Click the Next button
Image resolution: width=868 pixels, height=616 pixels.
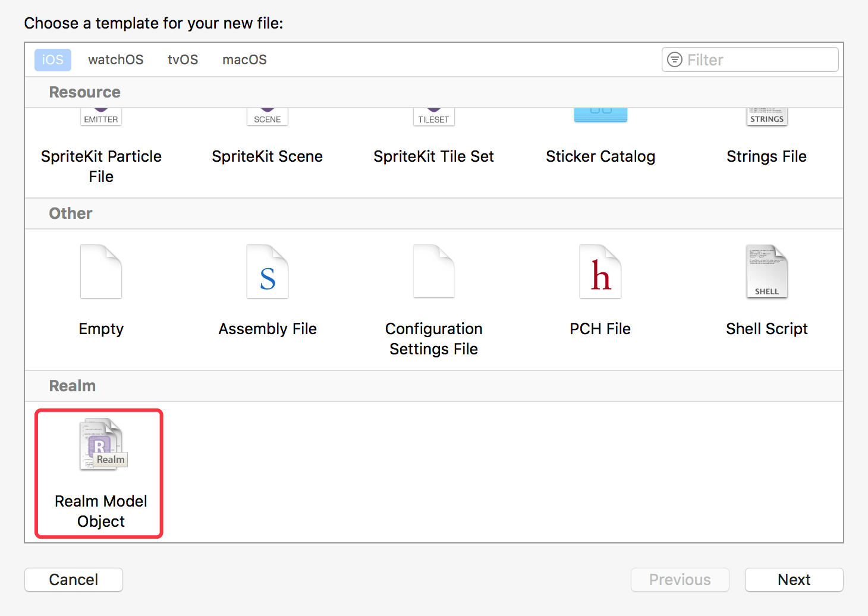(794, 580)
